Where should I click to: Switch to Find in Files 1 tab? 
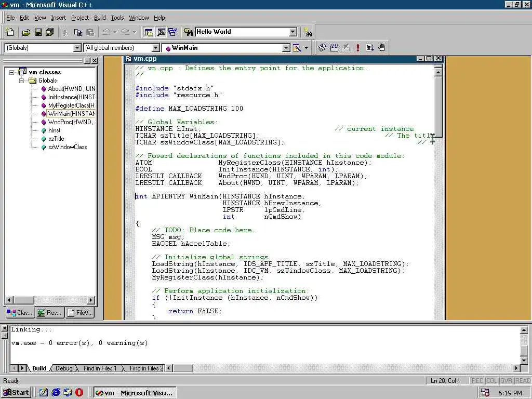100,368
